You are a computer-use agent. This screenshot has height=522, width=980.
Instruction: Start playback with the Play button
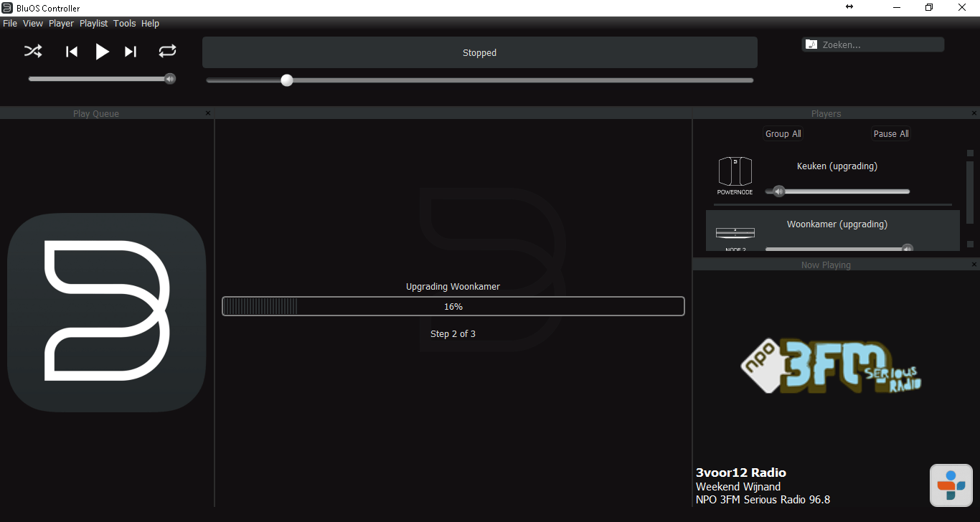point(102,52)
